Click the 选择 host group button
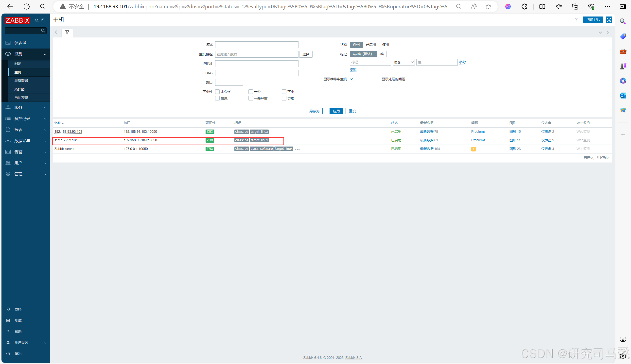This screenshot has height=364, width=631. click(x=306, y=54)
